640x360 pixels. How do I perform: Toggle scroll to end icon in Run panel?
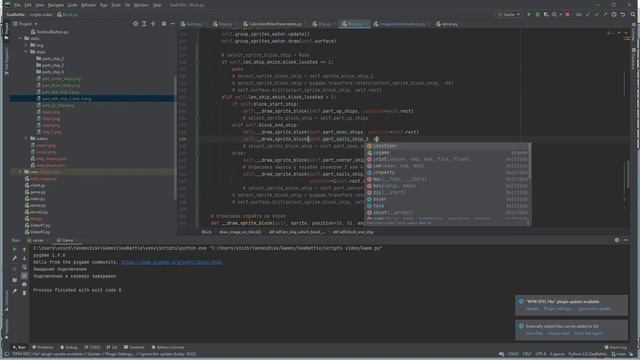24,276
